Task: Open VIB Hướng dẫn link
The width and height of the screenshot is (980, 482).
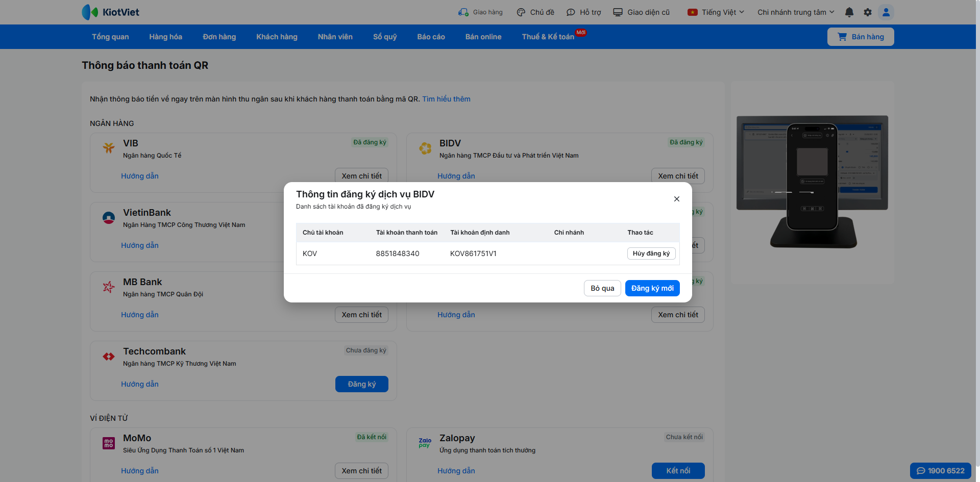Action: (140, 176)
